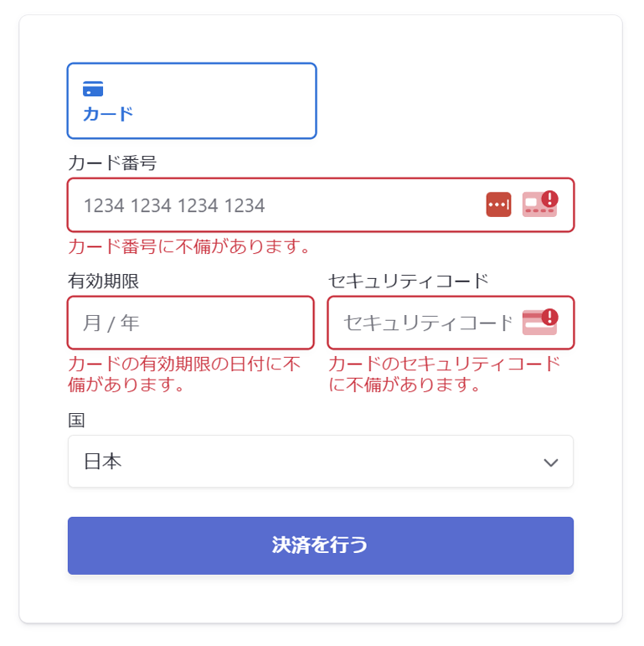This screenshot has height=646, width=644.
Task: Click the カード番号に不備があります error message
Action: (190, 246)
